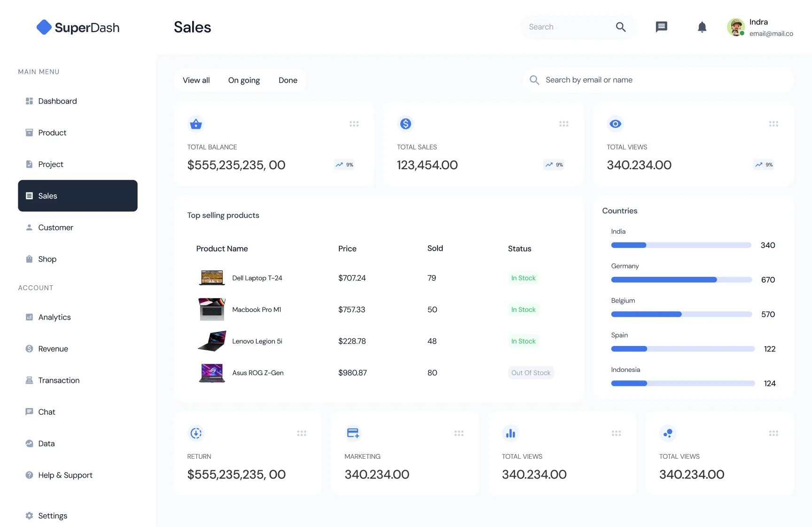The width and height of the screenshot is (812, 527).
Task: Click the magnifier icon in top search
Action: (x=621, y=27)
